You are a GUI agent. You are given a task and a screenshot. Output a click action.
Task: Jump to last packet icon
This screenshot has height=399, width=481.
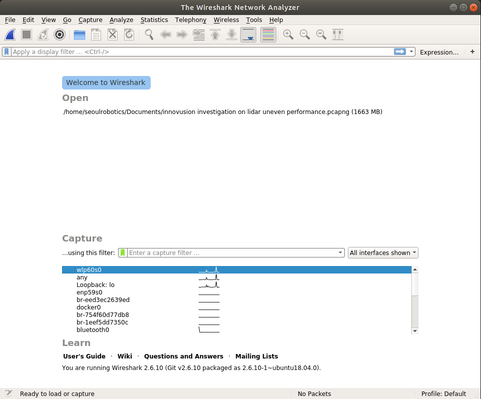(232, 35)
